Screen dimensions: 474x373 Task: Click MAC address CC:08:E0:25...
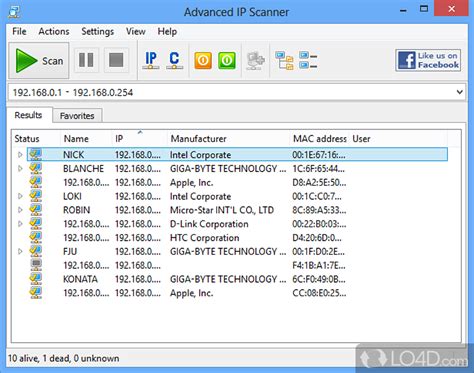pos(319,293)
